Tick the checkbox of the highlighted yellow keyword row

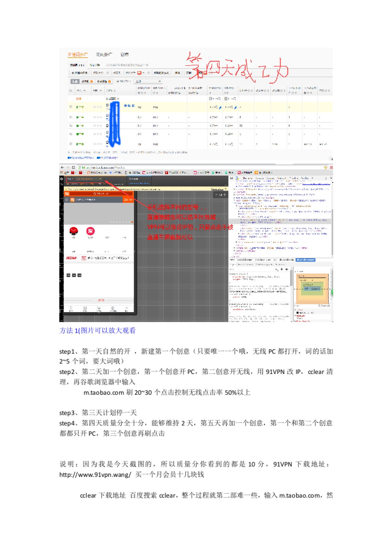pyautogui.click(x=71, y=107)
